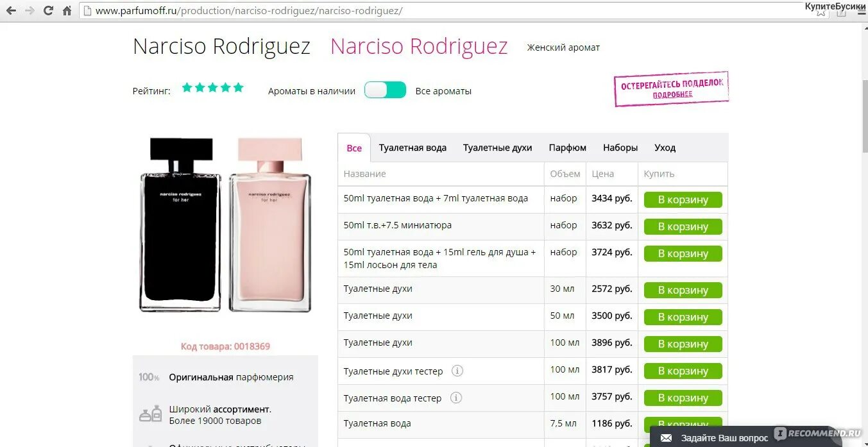Click the 100% Оригинальная парфюмерия icon
The height and width of the screenshot is (447, 868).
[149, 377]
